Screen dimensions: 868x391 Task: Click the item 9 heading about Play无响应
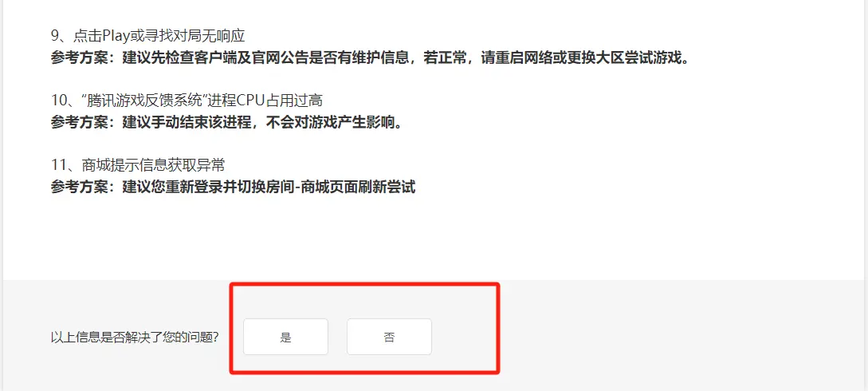[147, 36]
